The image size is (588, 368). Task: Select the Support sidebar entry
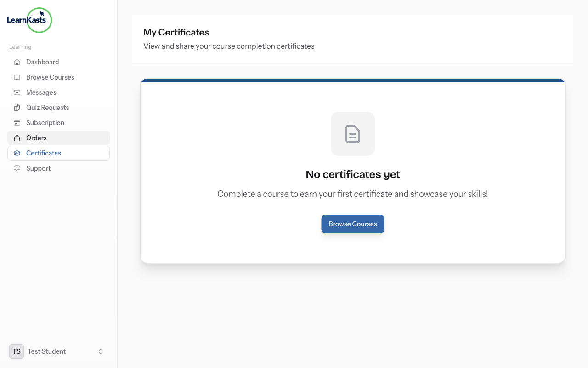click(38, 168)
